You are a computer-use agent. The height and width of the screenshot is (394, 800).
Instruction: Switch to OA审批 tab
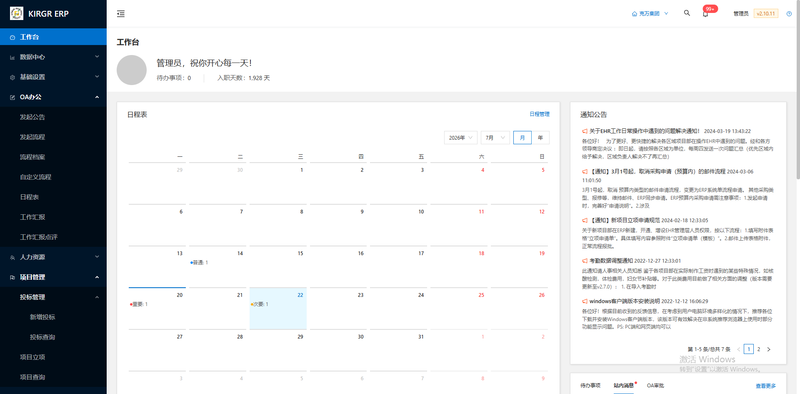click(656, 386)
